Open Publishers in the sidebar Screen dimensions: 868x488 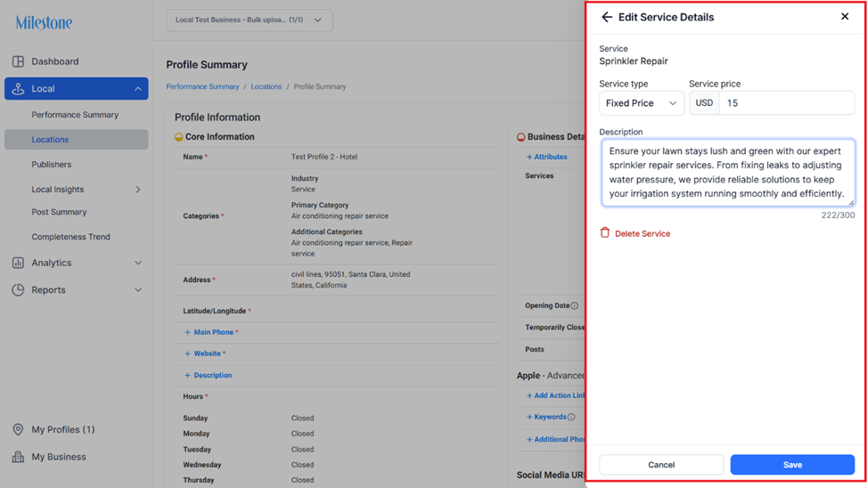pyautogui.click(x=51, y=165)
